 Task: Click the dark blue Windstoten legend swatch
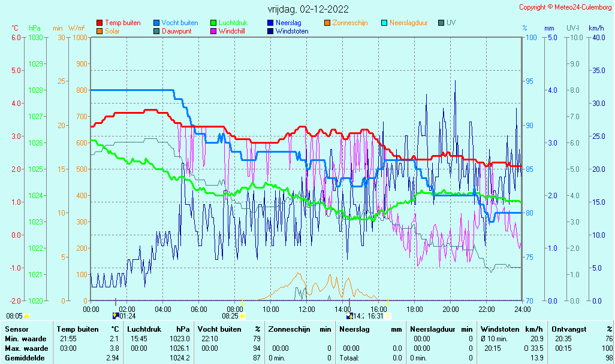(x=270, y=31)
